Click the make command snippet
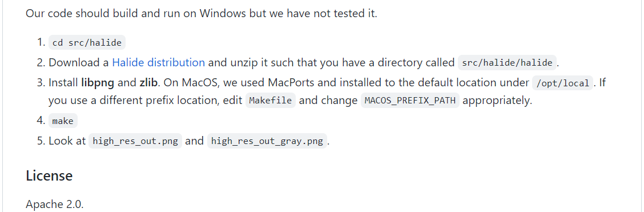644x212 pixels. click(63, 121)
